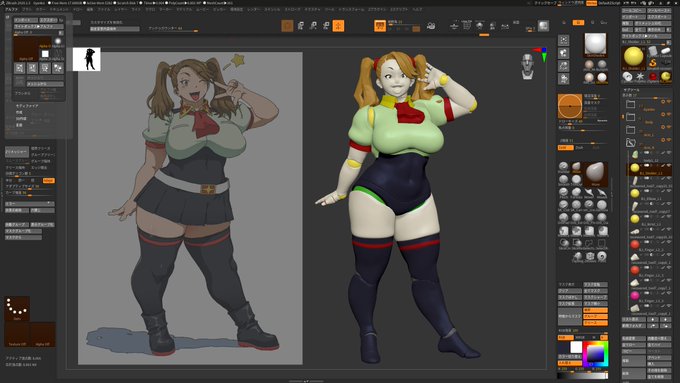Open the ストローク menu
680x383 pixels.
point(292,9)
